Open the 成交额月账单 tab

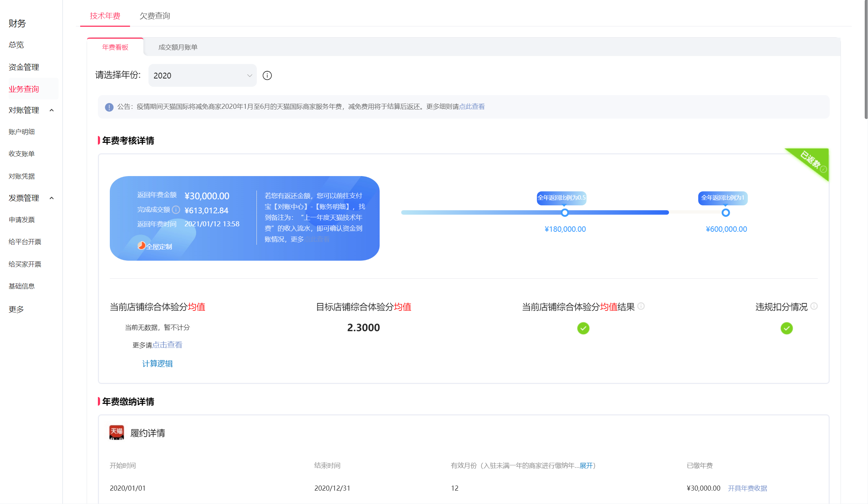coord(178,47)
